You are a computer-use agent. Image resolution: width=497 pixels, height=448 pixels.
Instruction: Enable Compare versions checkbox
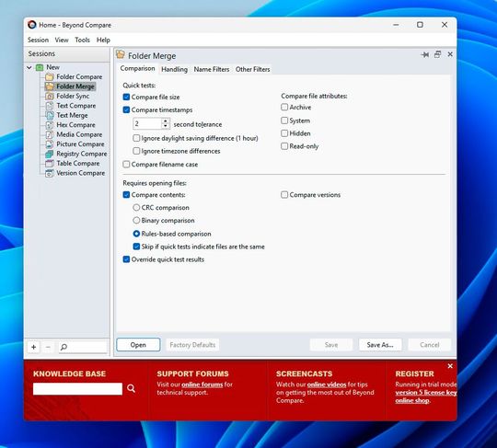tap(284, 194)
